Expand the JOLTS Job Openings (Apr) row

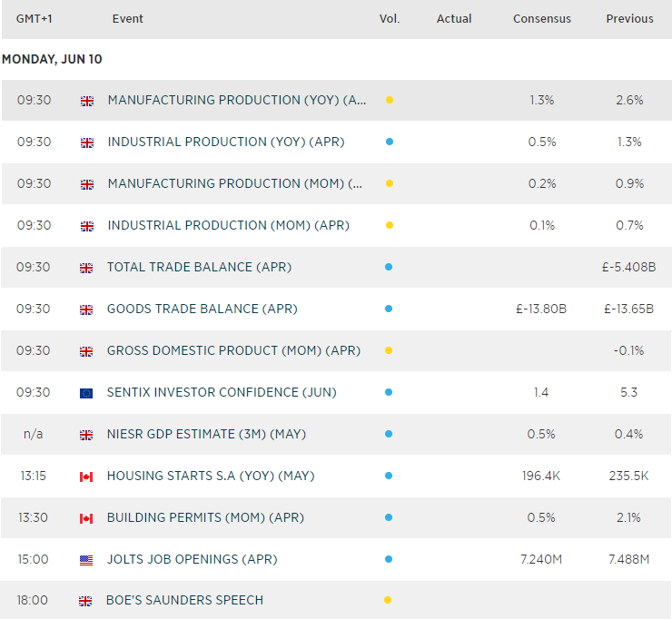[x=192, y=559]
